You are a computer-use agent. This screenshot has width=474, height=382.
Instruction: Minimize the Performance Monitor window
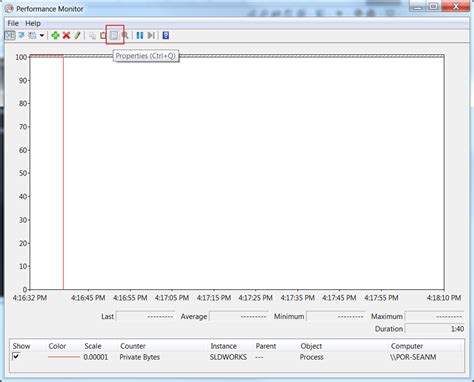(x=417, y=6)
